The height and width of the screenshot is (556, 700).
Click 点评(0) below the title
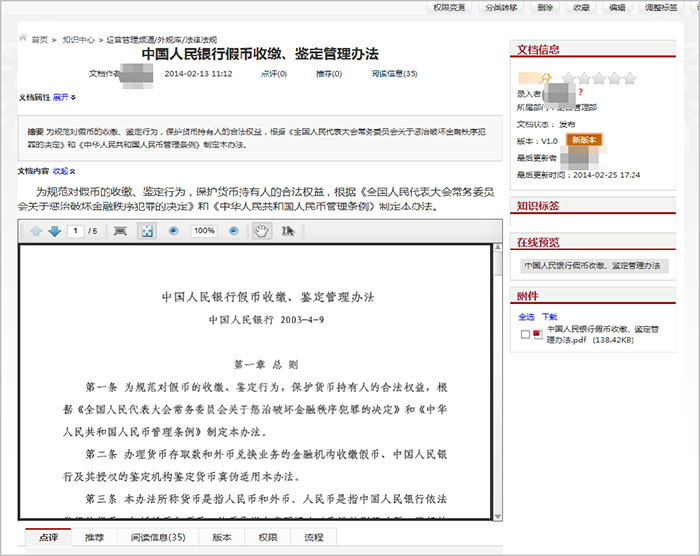[274, 74]
